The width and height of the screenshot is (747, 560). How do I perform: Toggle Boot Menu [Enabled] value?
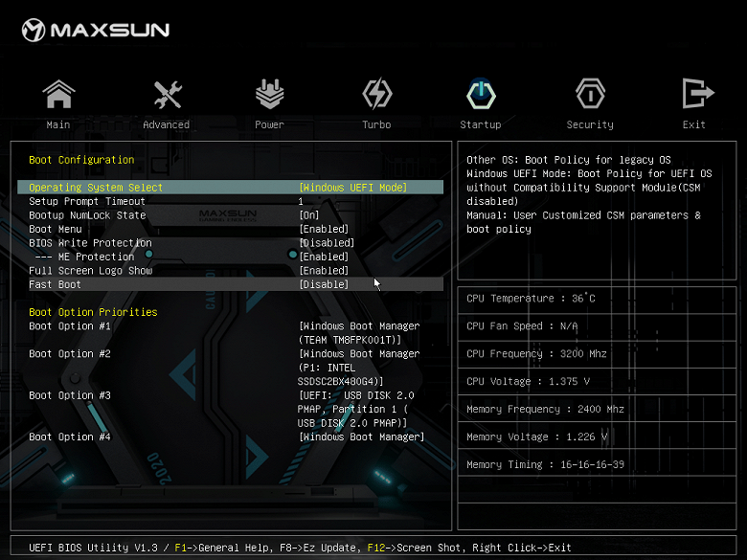coord(324,229)
